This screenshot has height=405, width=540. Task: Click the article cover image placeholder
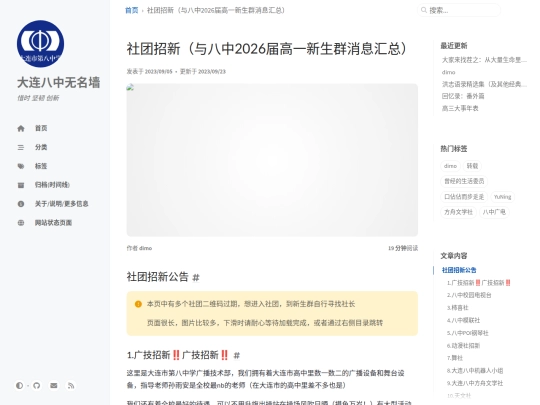tap(272, 160)
